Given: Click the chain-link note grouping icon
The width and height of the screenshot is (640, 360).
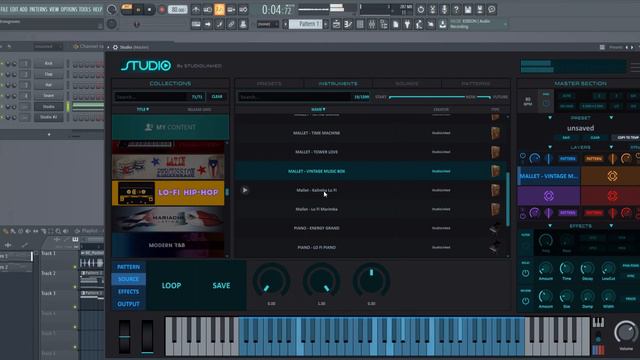Looking at the screenshot, I should tap(231, 24).
